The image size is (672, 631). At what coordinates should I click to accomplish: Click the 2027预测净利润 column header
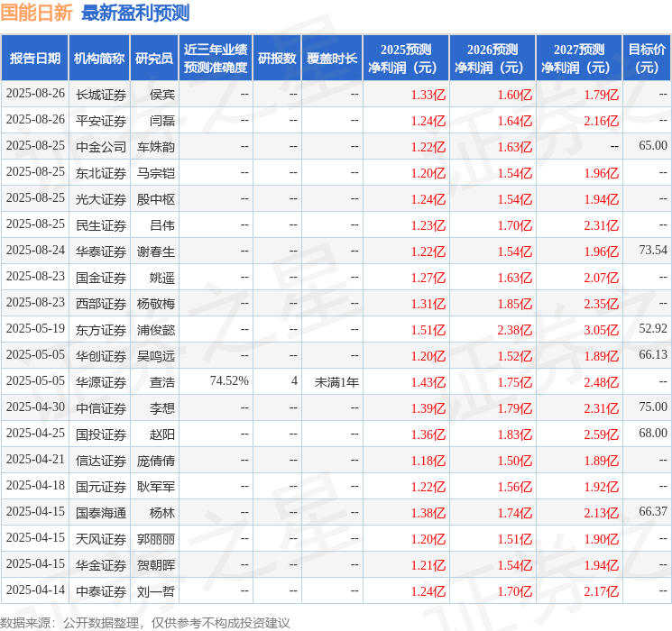(x=579, y=59)
